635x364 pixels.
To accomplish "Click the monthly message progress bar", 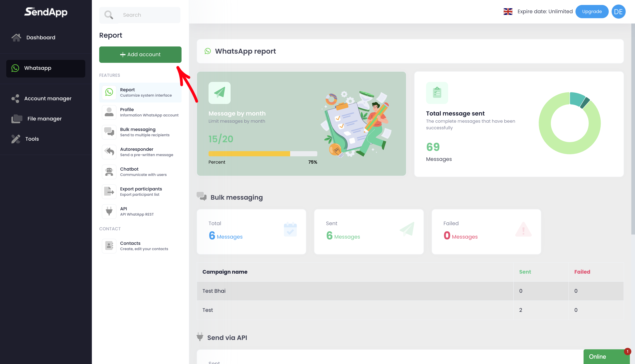I will pyautogui.click(x=263, y=154).
